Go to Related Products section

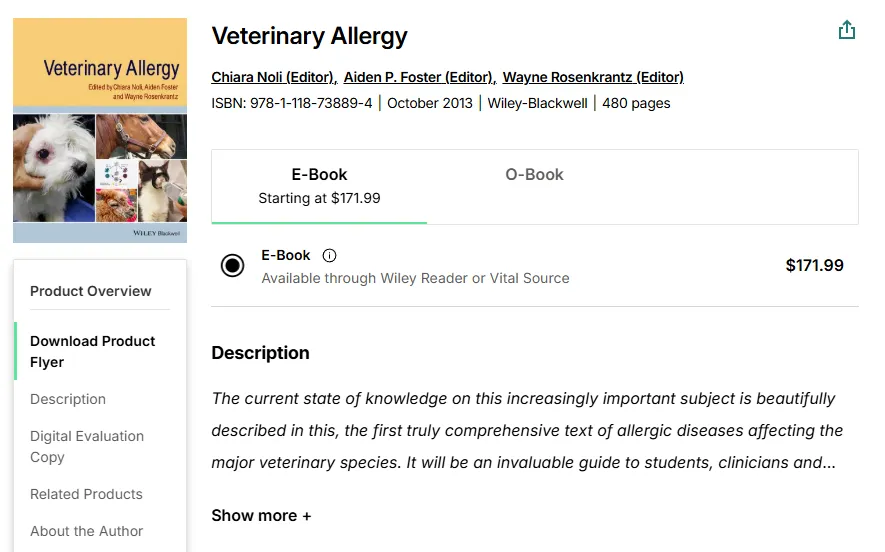click(x=86, y=494)
